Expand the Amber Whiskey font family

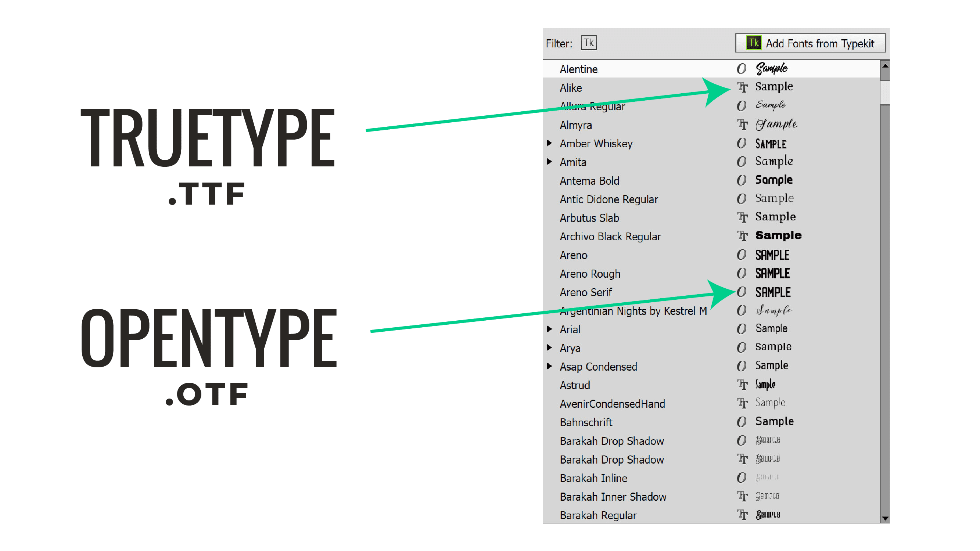[553, 142]
